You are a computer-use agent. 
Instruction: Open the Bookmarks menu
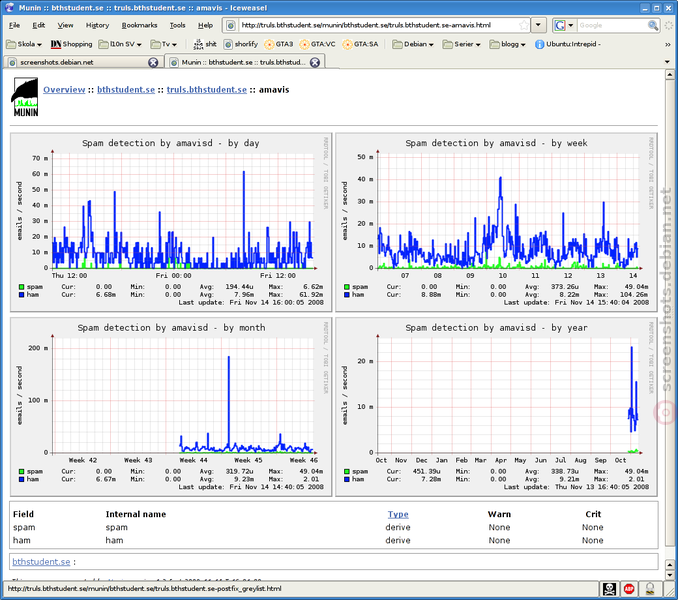[139, 25]
